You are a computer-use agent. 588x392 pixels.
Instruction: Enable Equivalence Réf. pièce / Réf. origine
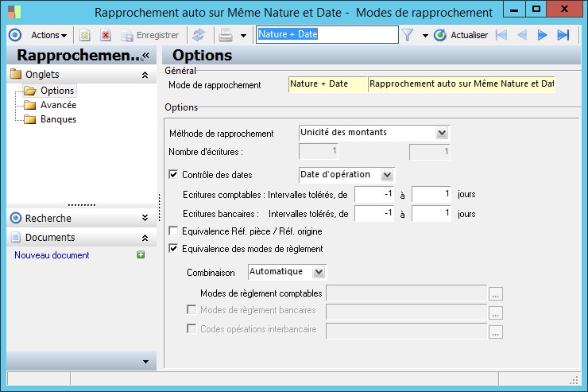pyautogui.click(x=174, y=231)
